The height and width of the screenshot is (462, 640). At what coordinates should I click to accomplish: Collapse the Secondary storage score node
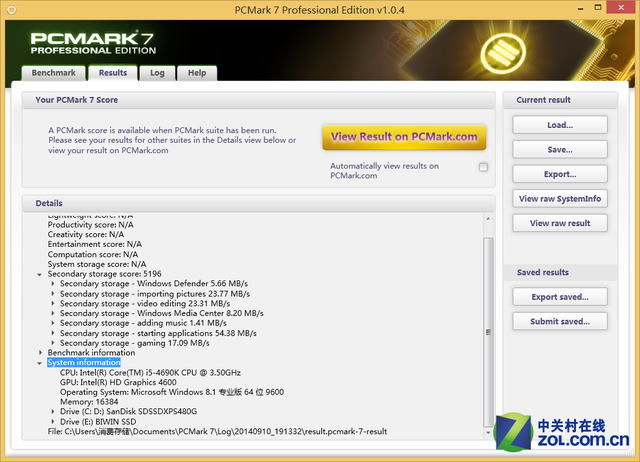40,273
